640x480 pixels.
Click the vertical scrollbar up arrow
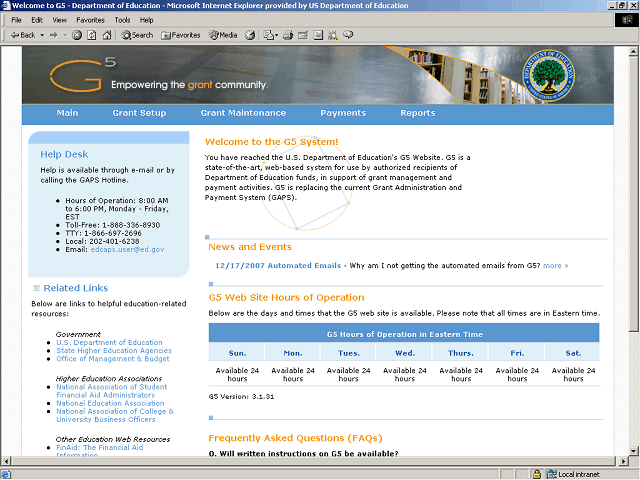(x=633, y=51)
